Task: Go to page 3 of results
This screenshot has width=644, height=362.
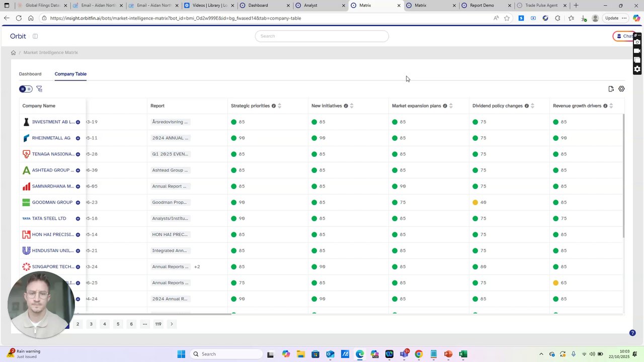Action: (91, 324)
